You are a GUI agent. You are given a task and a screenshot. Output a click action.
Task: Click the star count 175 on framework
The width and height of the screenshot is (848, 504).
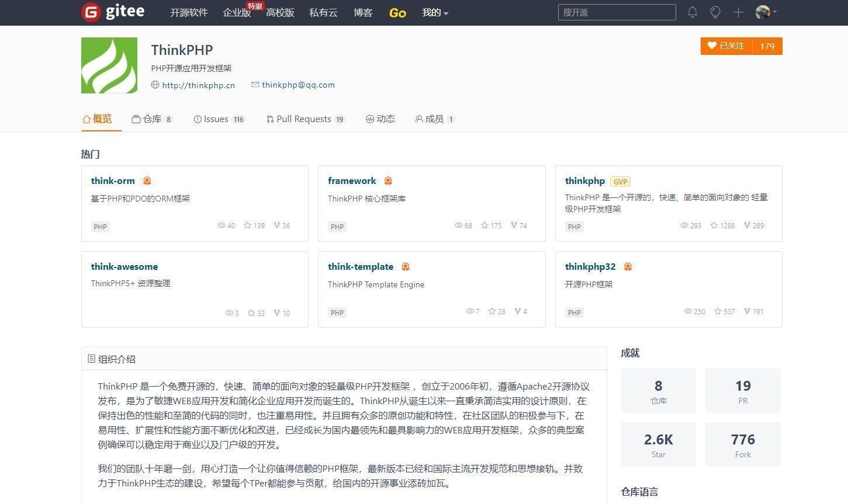click(492, 225)
